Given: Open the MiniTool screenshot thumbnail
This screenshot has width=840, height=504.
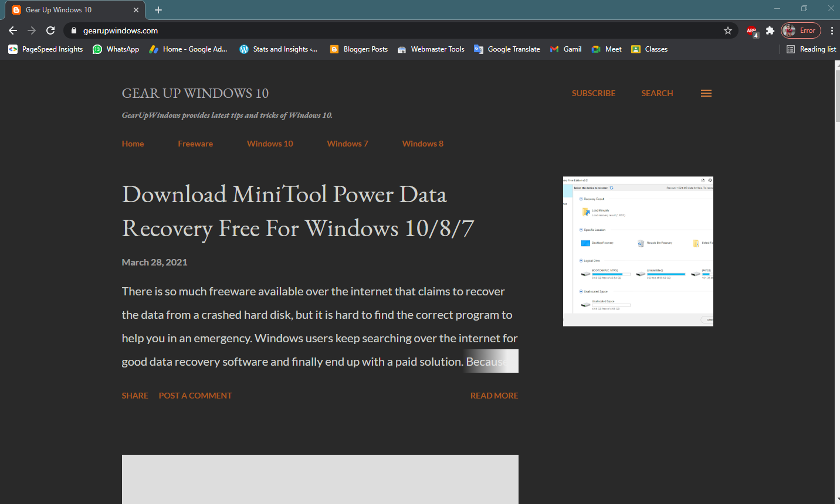Looking at the screenshot, I should pos(638,251).
